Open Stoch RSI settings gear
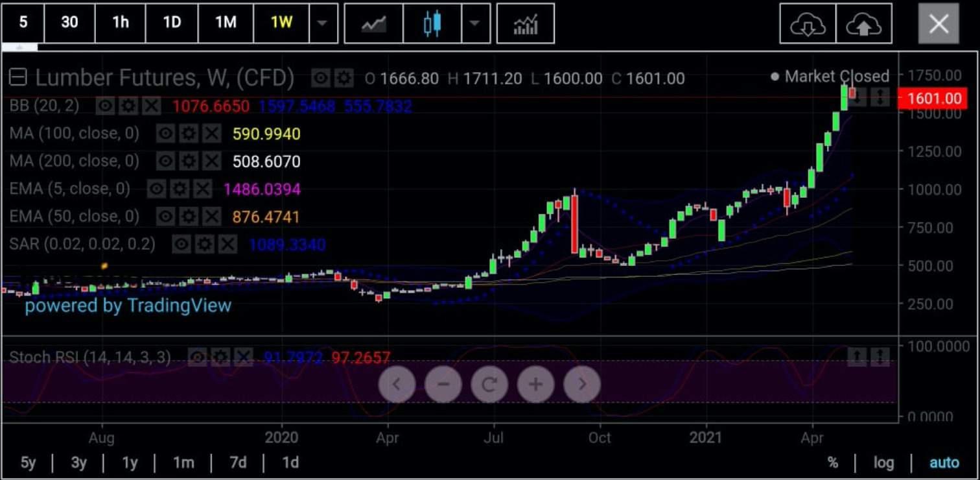980x480 pixels. pyautogui.click(x=220, y=357)
